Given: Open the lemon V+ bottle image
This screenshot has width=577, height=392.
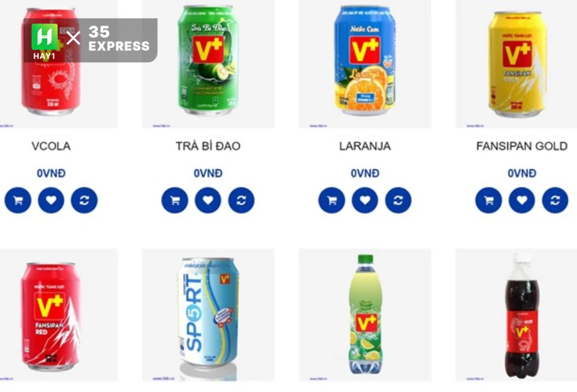Looking at the screenshot, I should pyautogui.click(x=365, y=315).
